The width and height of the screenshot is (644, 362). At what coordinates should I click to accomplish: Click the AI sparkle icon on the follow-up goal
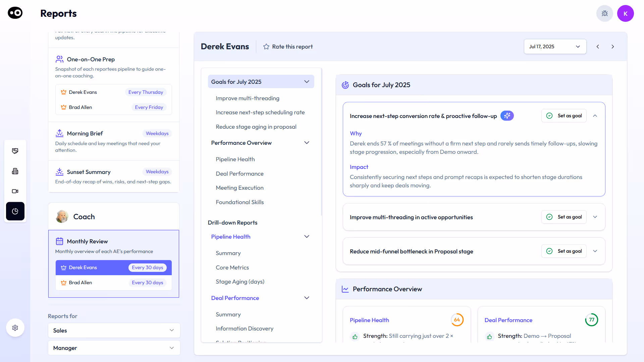point(507,116)
